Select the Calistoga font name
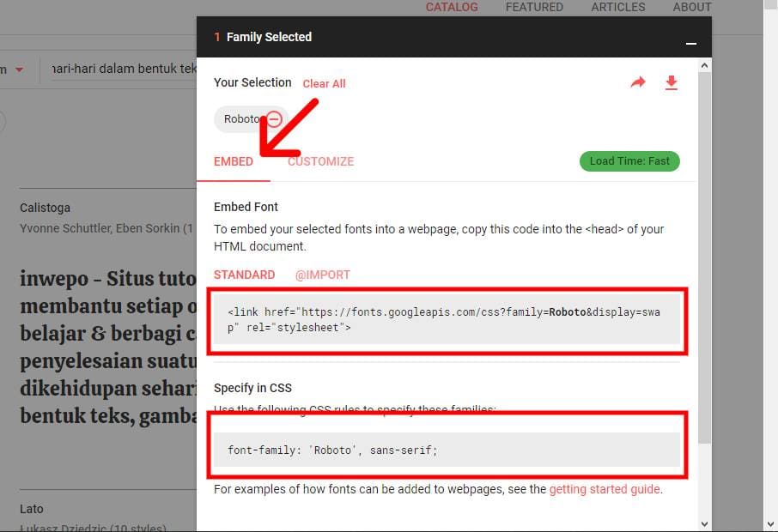Image resolution: width=778 pixels, height=532 pixels. (44, 207)
